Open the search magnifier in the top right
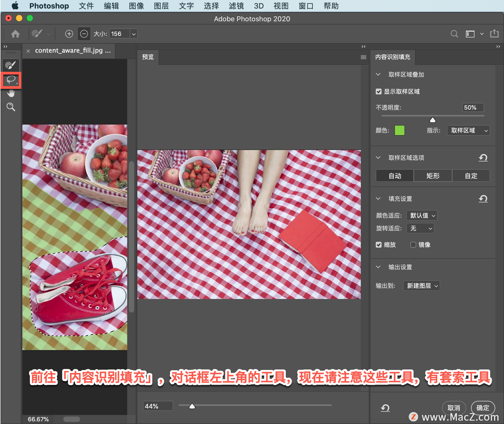504x424 pixels. pos(454,34)
